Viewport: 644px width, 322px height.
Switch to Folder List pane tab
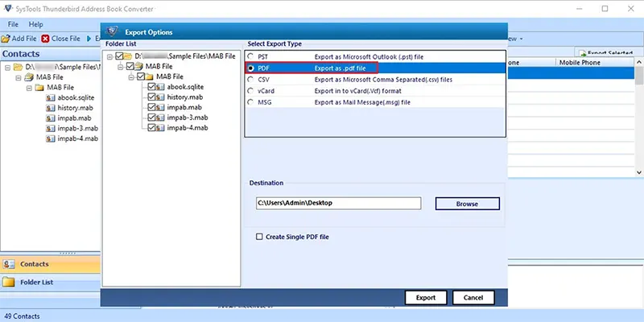click(x=50, y=283)
